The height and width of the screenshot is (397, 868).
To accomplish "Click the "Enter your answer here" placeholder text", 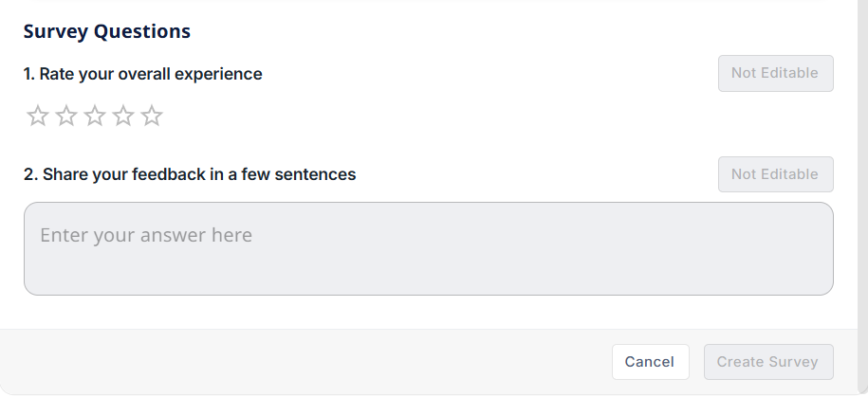I will click(x=146, y=235).
